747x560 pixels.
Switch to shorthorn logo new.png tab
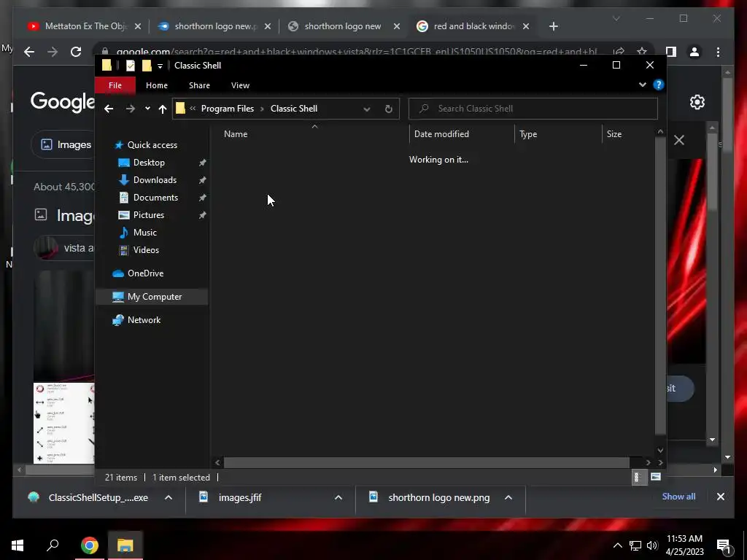214,26
